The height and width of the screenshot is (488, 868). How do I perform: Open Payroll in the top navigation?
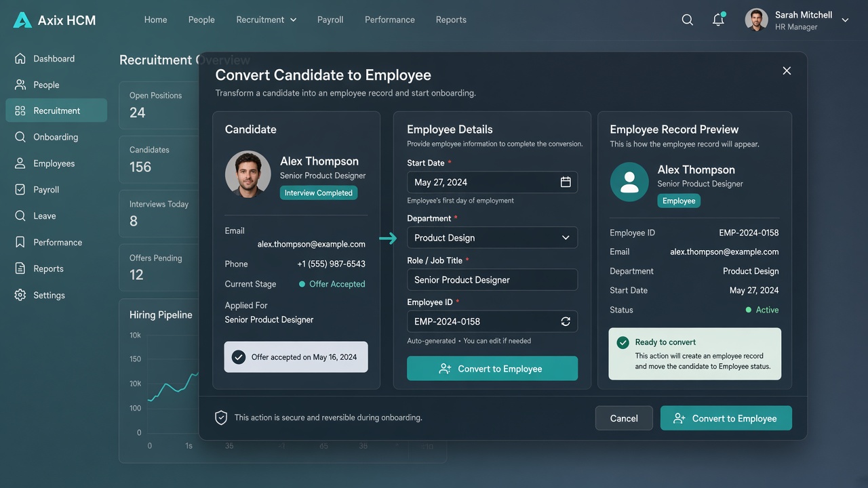point(330,20)
